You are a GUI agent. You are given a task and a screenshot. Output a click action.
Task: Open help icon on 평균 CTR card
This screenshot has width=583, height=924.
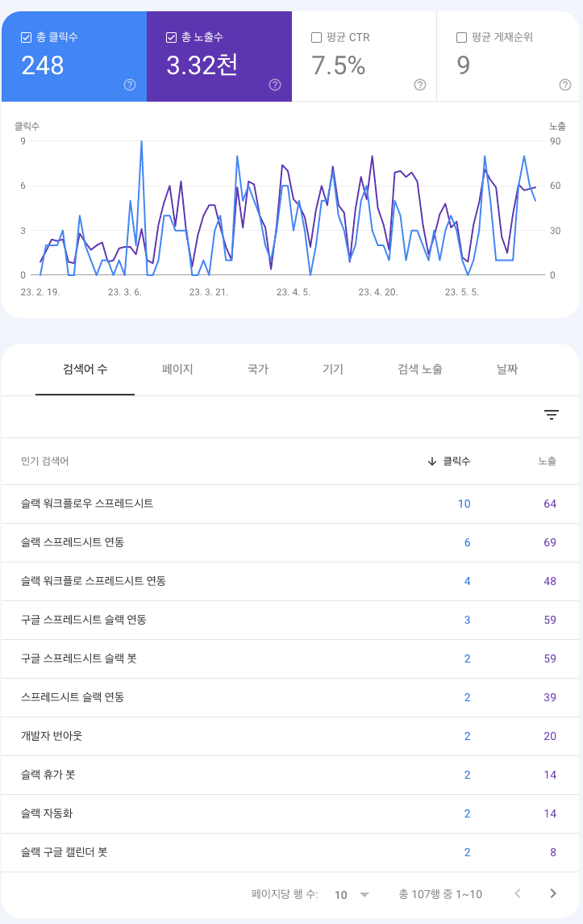420,85
